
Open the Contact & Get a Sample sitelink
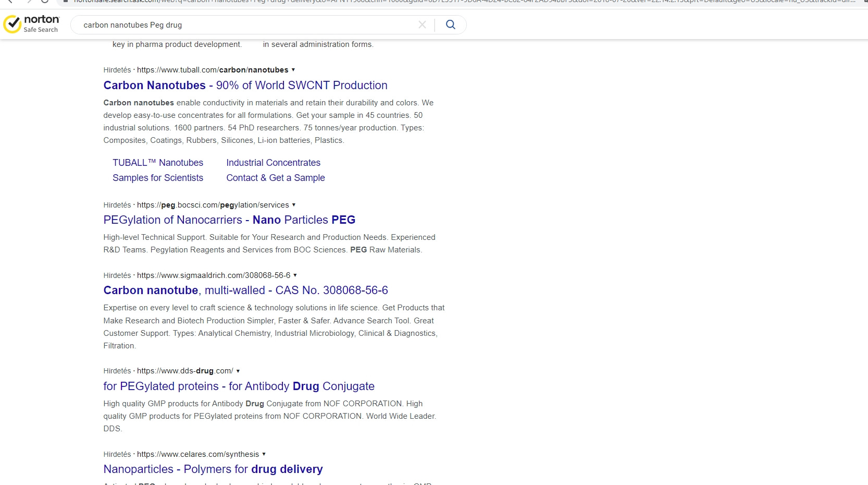[x=276, y=178]
